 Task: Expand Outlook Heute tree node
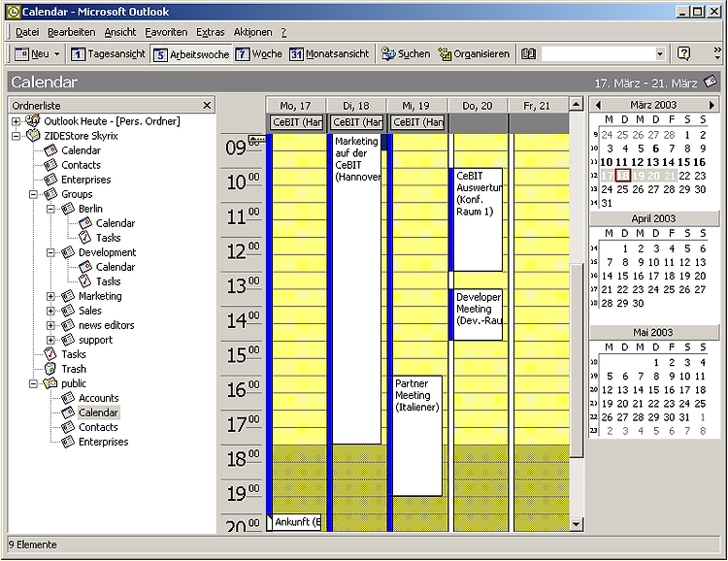click(x=16, y=121)
